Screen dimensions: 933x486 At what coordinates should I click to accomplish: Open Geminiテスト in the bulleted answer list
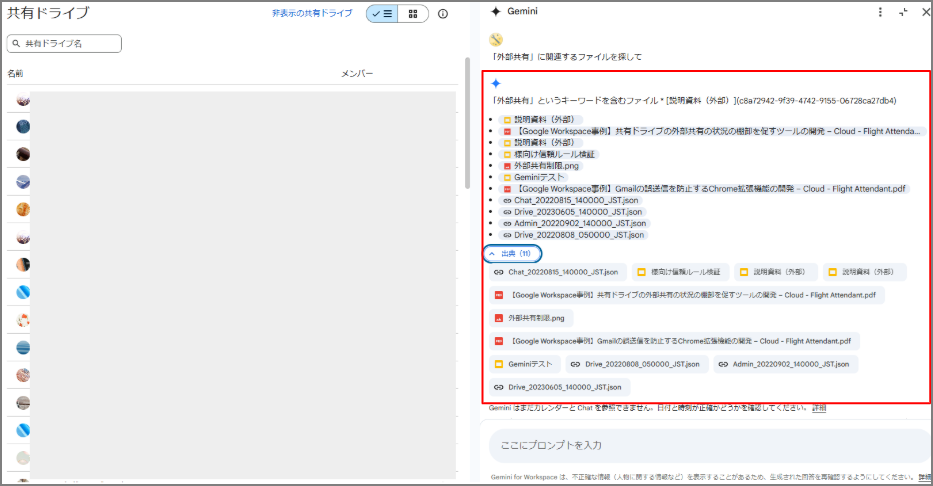533,177
